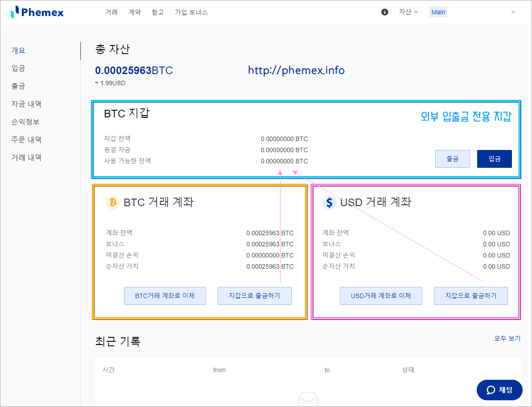Click the to column header
This screenshot has height=407, width=532.
tap(327, 370)
